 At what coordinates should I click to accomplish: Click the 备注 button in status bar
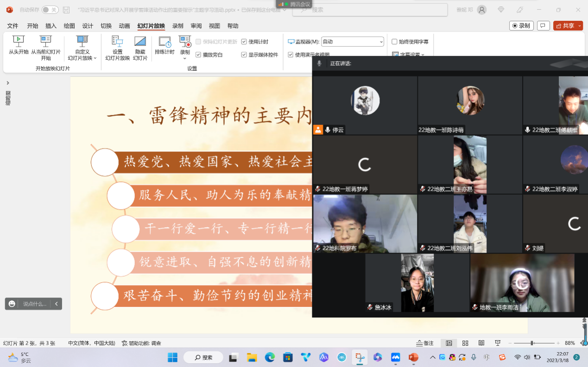pos(424,343)
